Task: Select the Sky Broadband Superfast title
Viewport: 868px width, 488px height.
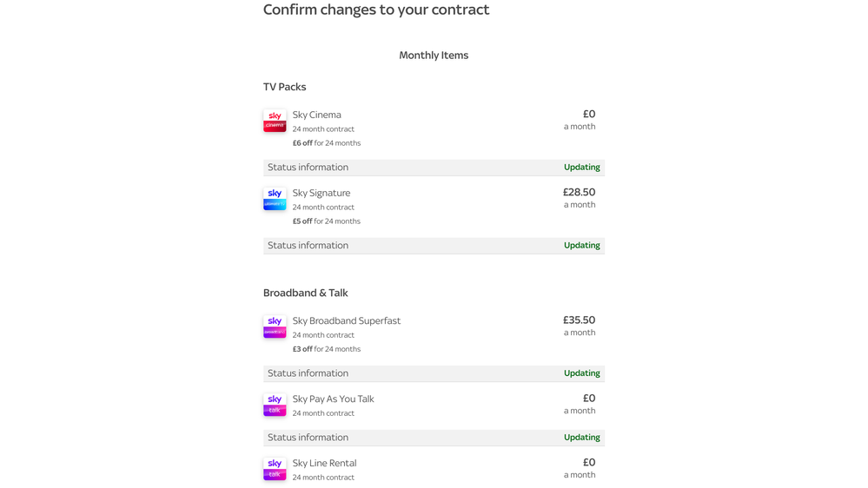Action: 347,321
